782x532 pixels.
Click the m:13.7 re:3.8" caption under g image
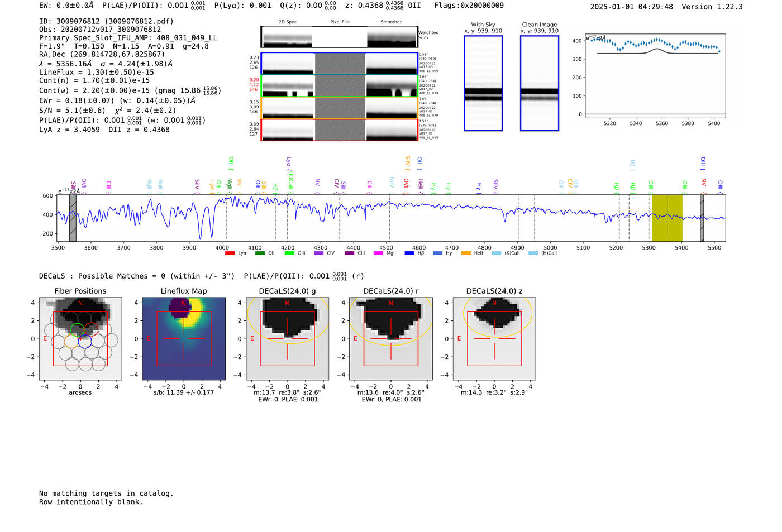287,392
